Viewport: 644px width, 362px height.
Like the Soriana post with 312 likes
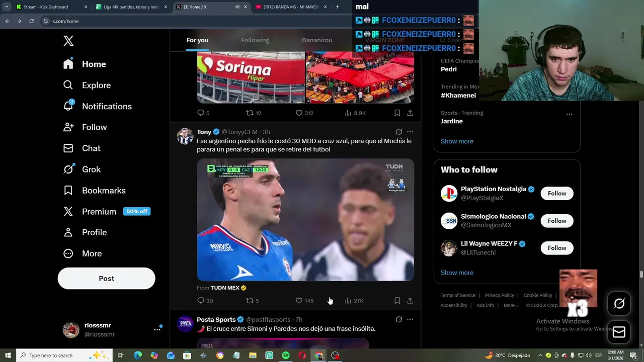coord(304,113)
